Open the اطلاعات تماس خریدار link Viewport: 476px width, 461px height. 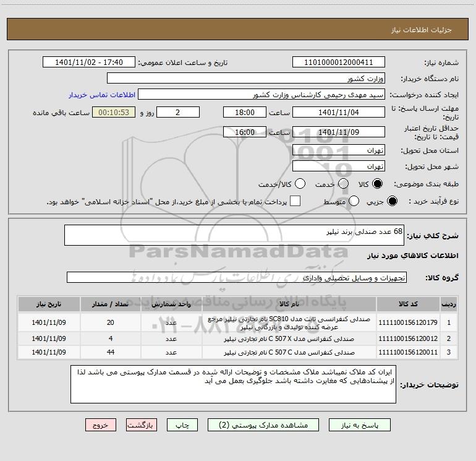(102, 95)
